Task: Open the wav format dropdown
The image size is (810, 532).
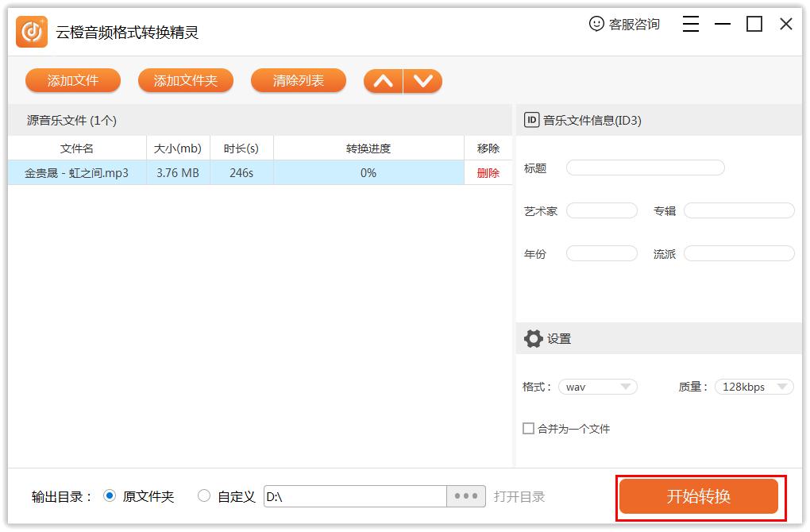Action: coord(598,387)
